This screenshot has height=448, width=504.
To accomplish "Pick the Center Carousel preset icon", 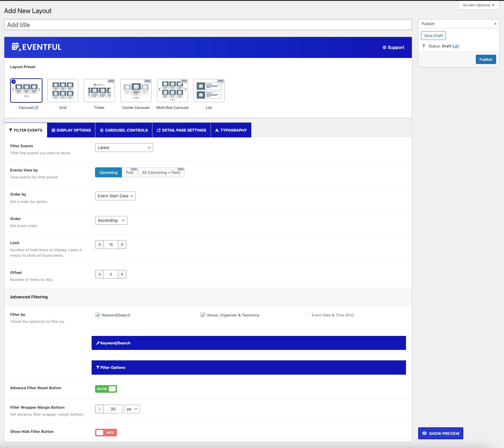I will pos(136,91).
